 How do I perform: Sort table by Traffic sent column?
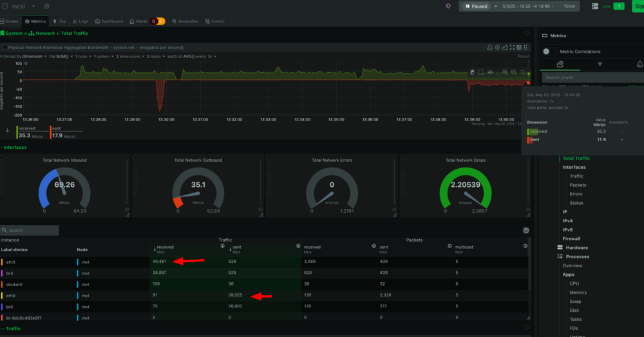coord(236,249)
